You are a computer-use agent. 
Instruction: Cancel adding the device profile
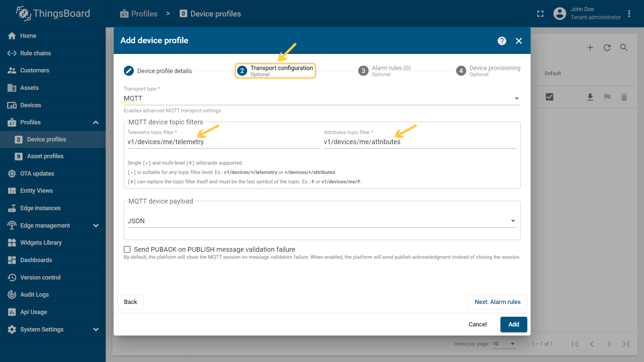point(478,324)
